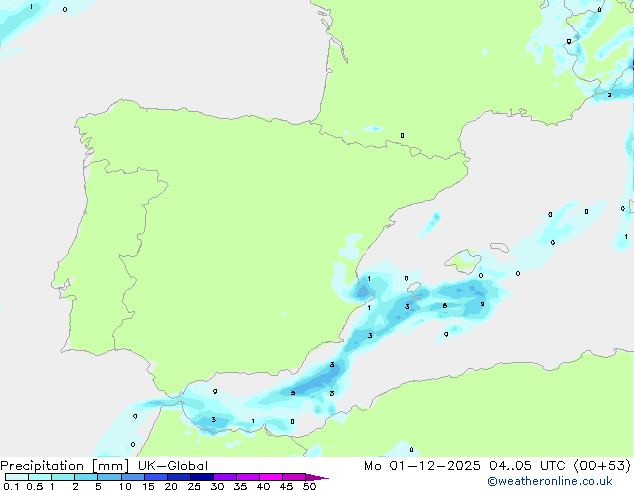Click the "15" legend scale label
This screenshot has width=634, height=490.
(x=148, y=486)
